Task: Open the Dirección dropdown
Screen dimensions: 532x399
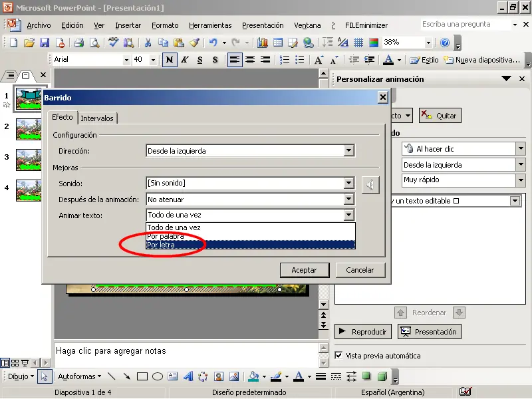Action: (x=349, y=151)
